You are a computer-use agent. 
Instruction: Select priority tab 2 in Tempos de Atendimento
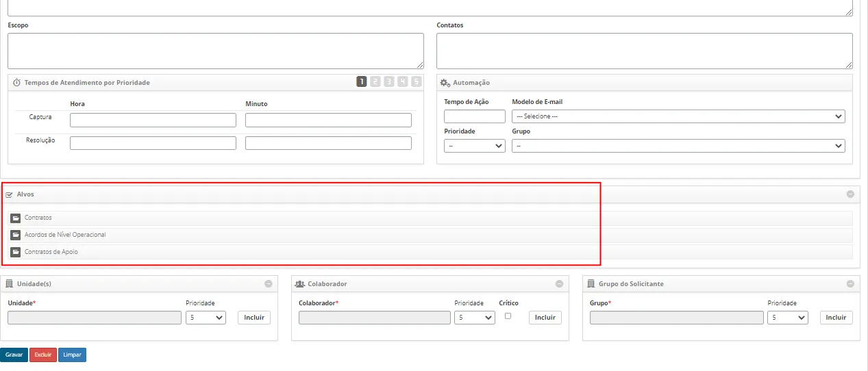(x=375, y=81)
